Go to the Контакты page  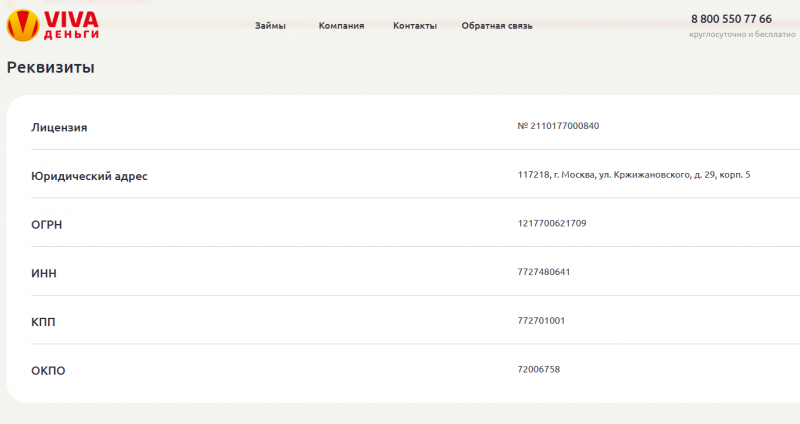coord(415,26)
